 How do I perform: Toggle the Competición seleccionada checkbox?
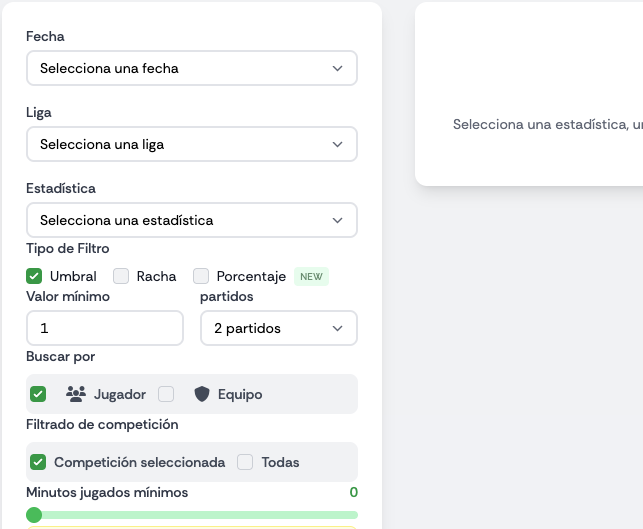coord(38,462)
